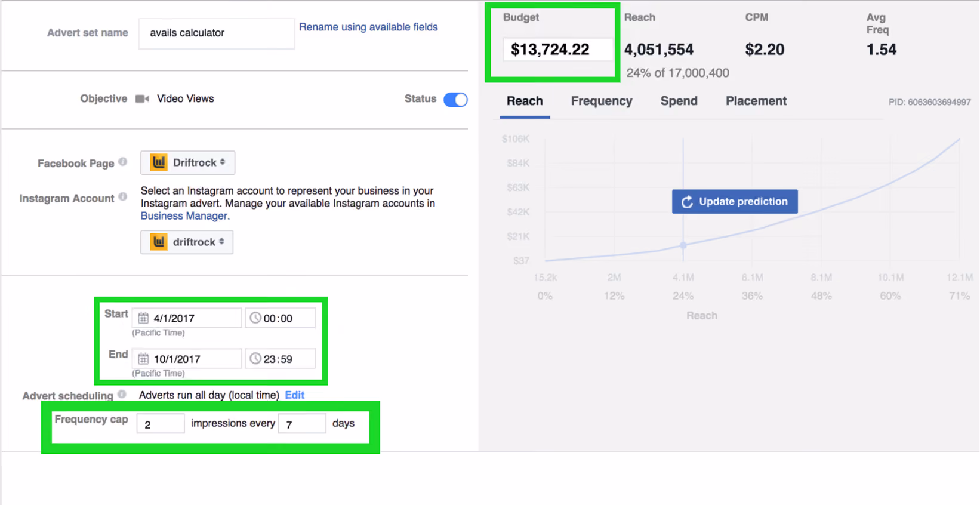Screen dimensions: 980x505
Task: Click the CPM value $2.20
Action: point(765,50)
